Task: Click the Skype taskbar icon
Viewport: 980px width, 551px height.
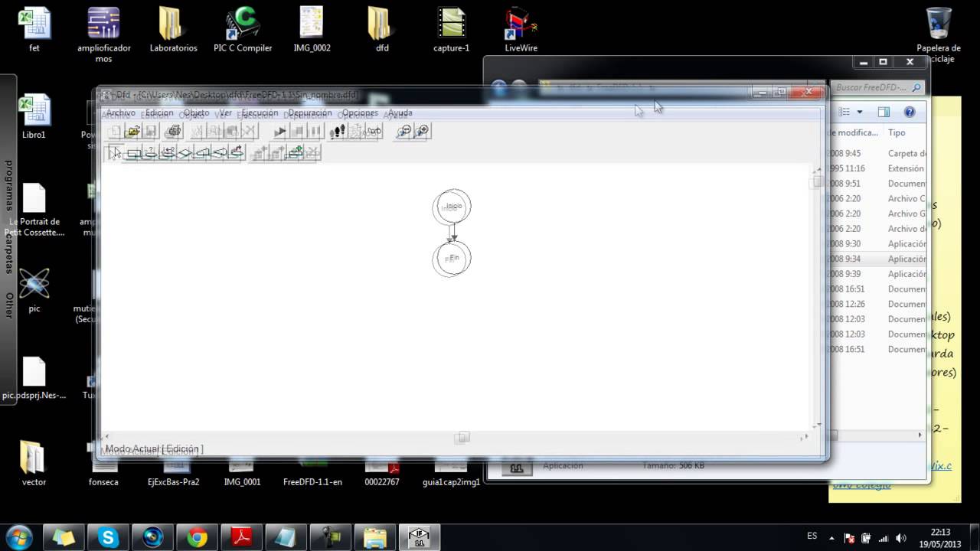Action: click(x=109, y=537)
